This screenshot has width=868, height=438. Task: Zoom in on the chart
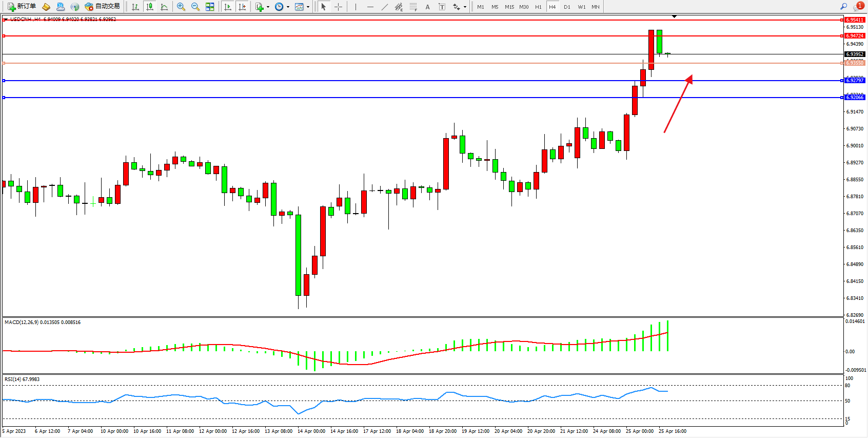(181, 7)
